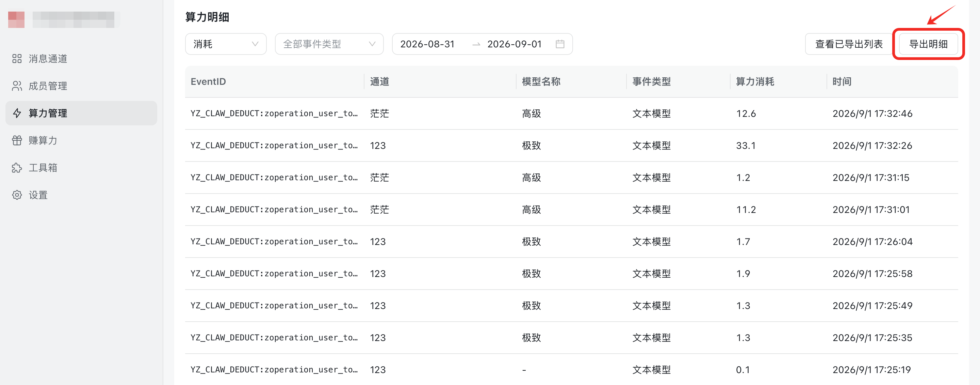
Task: Click the dash model in 17:25:19 row
Action: (524, 370)
